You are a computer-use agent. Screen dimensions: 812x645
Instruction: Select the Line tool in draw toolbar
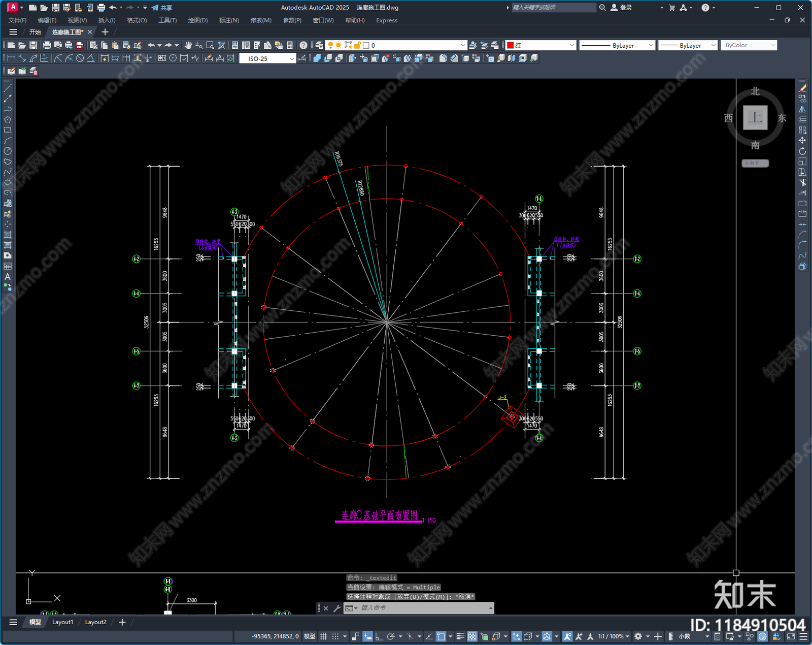coord(8,88)
